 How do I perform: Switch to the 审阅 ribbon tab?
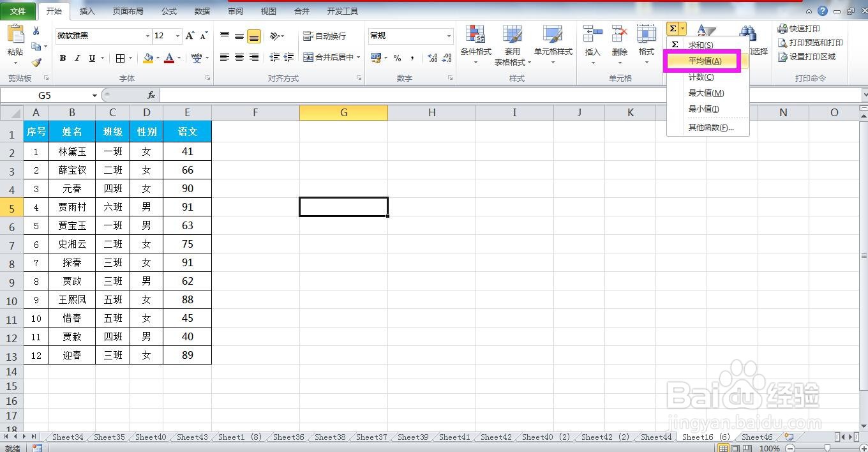(236, 11)
